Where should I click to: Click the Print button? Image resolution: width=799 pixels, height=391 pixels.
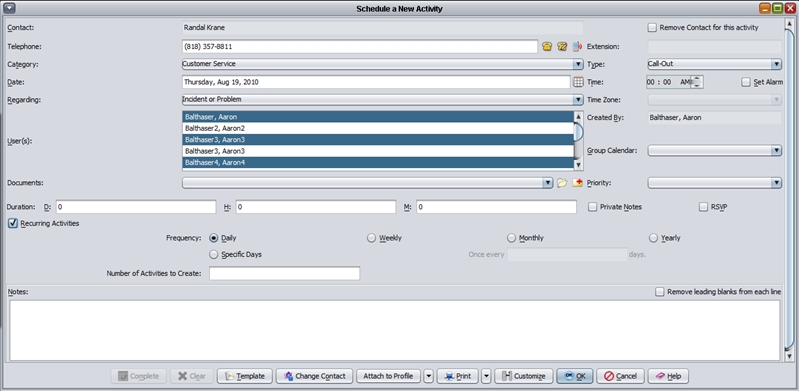458,376
